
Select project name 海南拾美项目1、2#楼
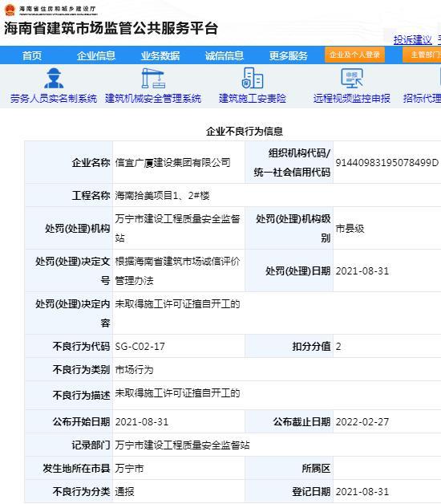162,196
